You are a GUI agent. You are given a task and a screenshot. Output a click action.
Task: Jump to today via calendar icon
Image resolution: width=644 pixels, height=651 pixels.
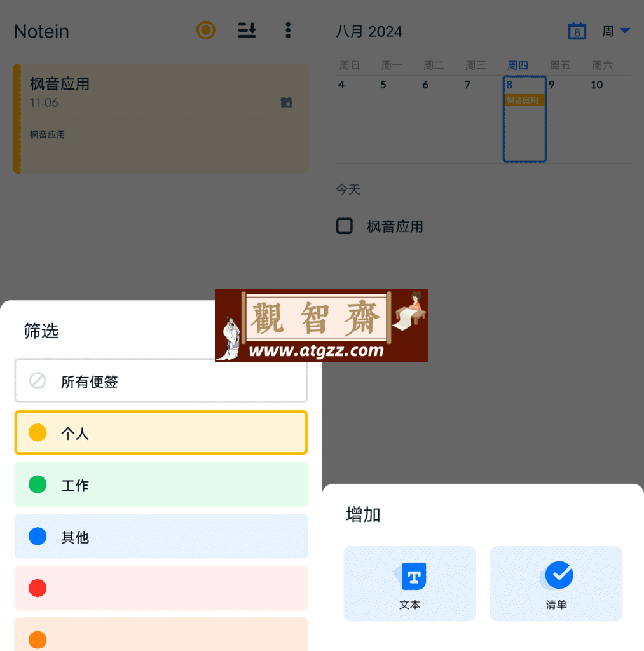point(577,31)
